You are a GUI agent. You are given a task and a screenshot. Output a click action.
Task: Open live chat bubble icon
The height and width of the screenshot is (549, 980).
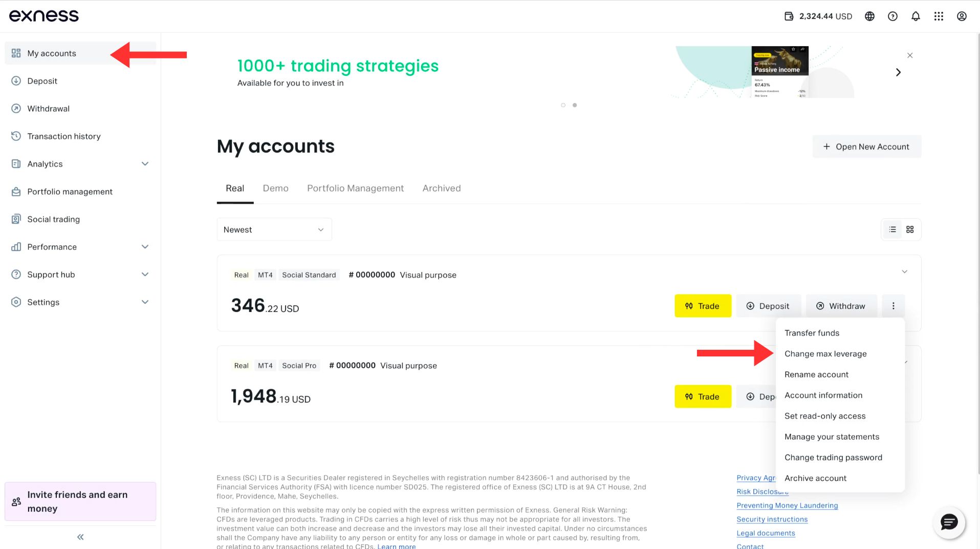(x=949, y=522)
